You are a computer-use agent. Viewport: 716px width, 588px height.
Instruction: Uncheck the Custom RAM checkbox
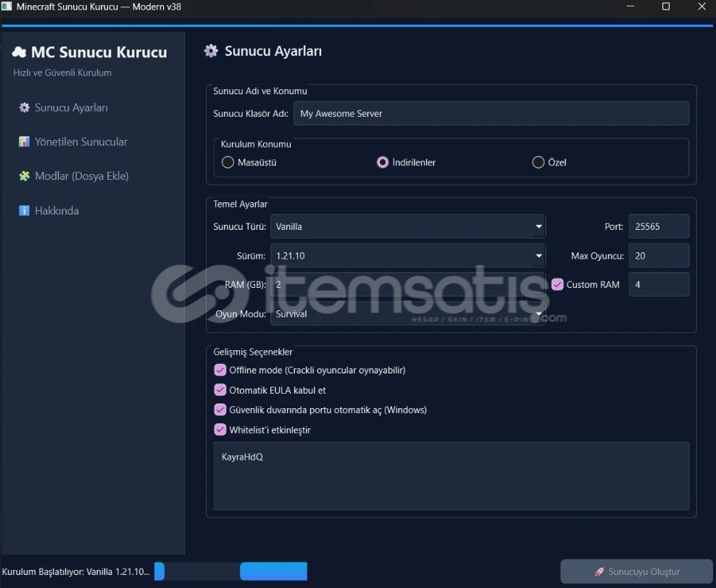pos(557,284)
